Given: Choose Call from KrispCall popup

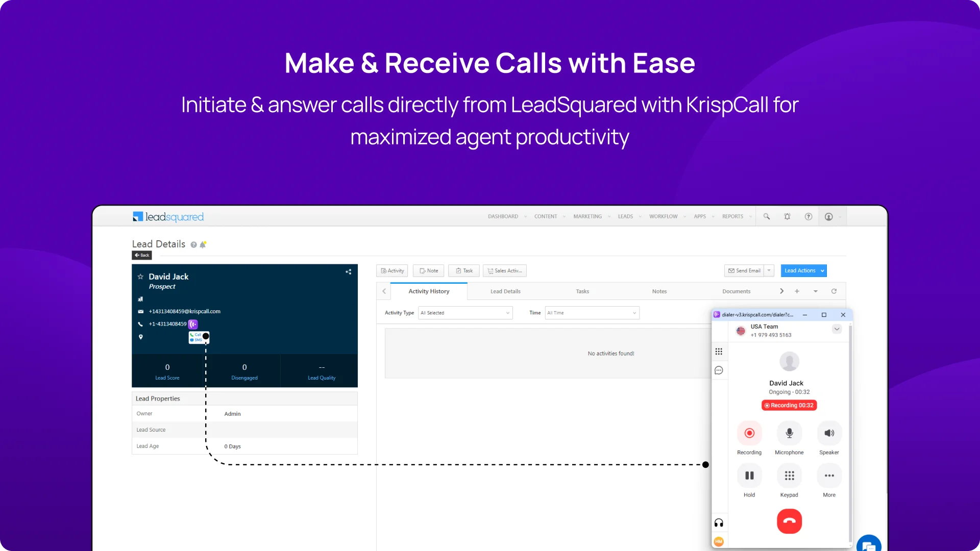Looking at the screenshot, I should [195, 335].
